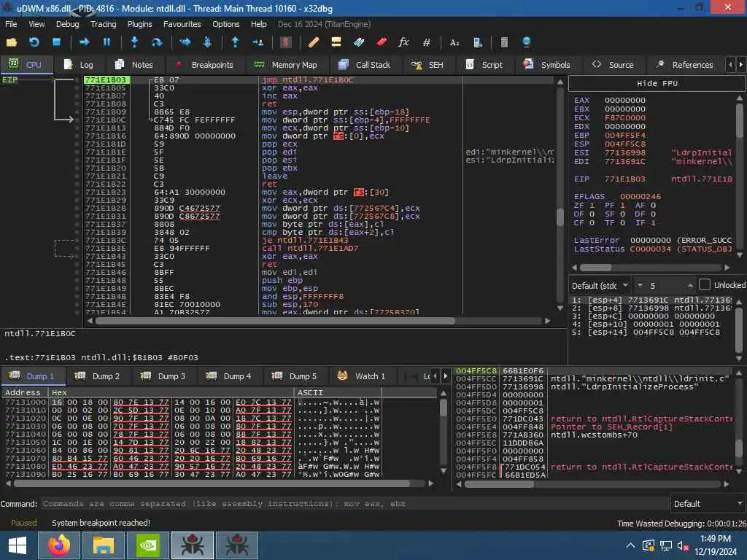Open the Calculator toolbar icon
Image resolution: width=747 pixels, height=560 pixels.
coord(504,42)
